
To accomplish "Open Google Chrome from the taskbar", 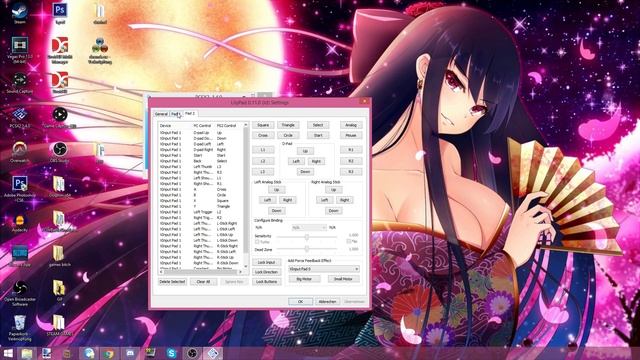I will (x=109, y=353).
